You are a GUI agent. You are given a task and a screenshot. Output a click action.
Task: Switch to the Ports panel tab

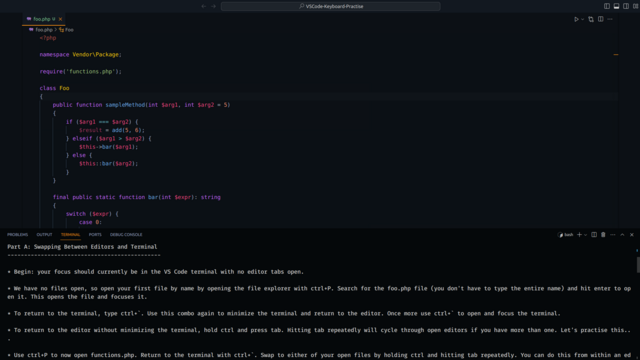95,235
